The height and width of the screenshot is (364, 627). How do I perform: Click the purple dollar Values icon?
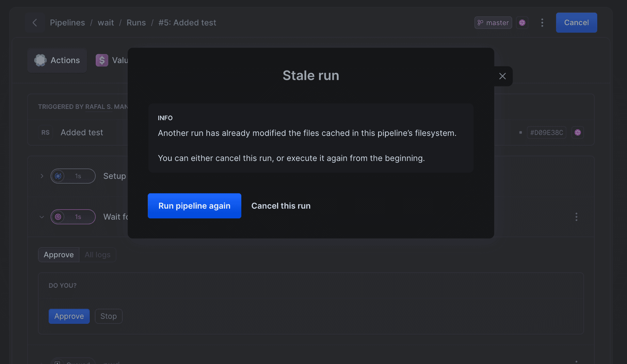pyautogui.click(x=102, y=60)
